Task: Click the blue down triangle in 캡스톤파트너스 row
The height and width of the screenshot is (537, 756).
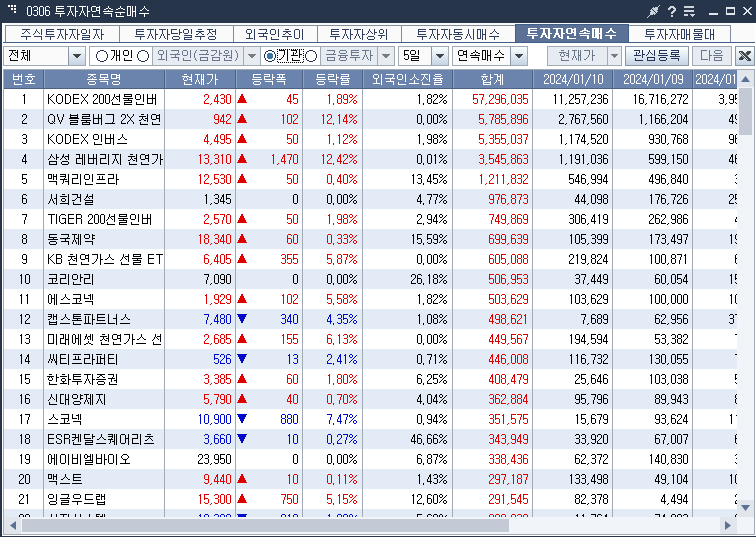Action: 242,319
